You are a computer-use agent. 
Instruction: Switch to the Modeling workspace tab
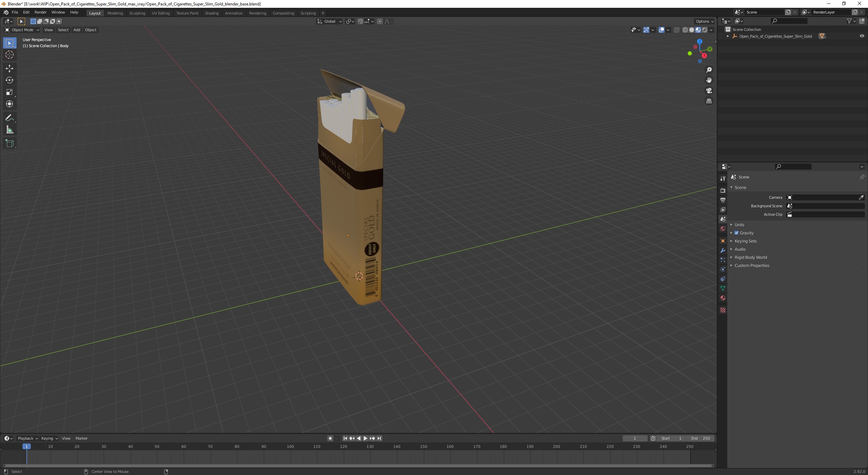point(115,13)
